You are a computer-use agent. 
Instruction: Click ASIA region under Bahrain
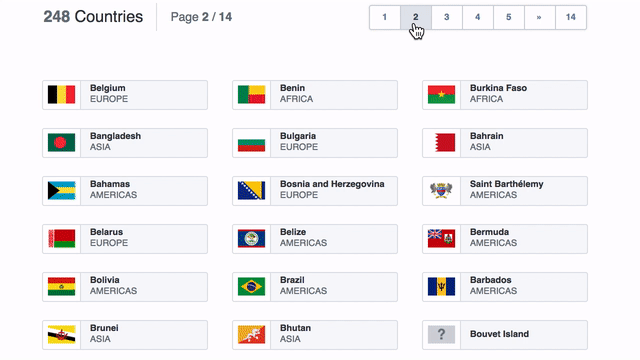(x=480, y=147)
